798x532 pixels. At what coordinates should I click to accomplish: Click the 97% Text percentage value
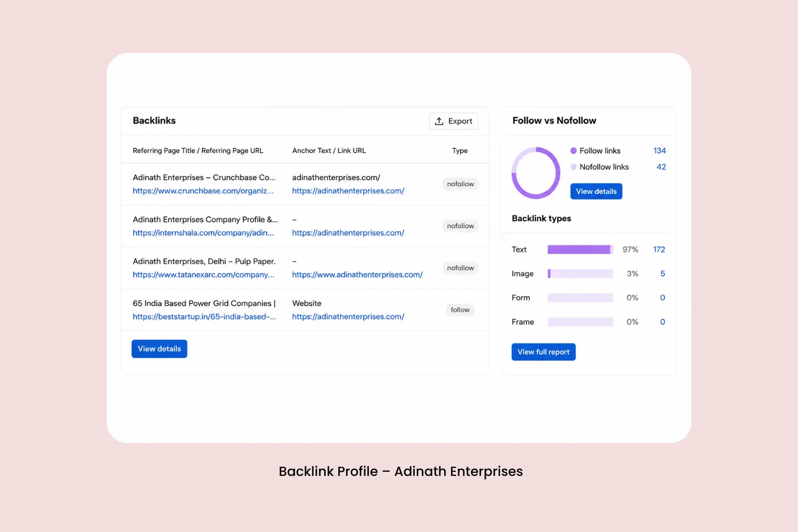pyautogui.click(x=630, y=249)
